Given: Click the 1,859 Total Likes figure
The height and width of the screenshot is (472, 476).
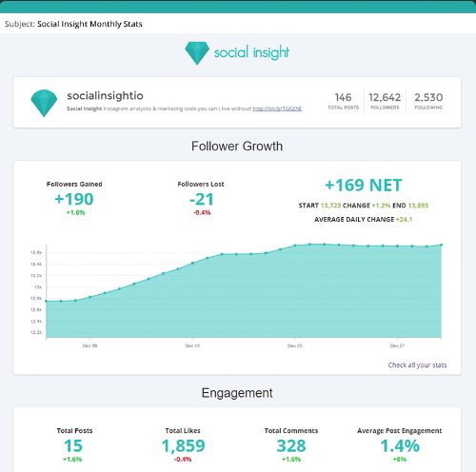Looking at the screenshot, I should 183,445.
